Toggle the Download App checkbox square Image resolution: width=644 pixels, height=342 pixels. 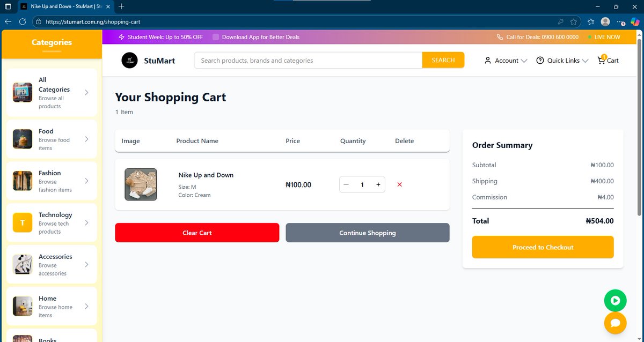point(216,37)
